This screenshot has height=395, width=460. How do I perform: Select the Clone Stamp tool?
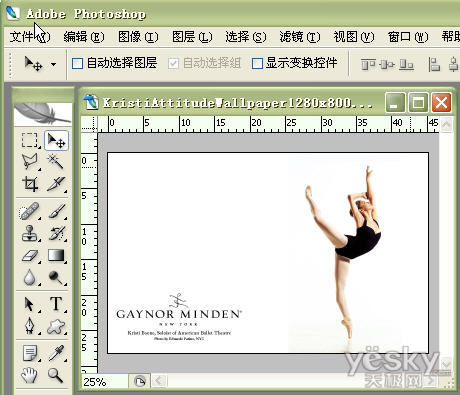(x=30, y=233)
